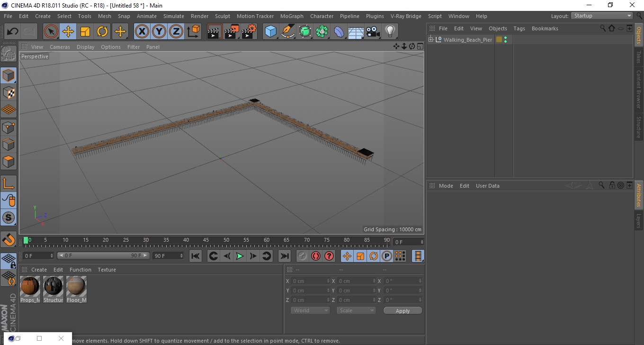The height and width of the screenshot is (345, 644).
Task: Toggle Walking_Beach_Pier visibility dots
Action: pyautogui.click(x=506, y=40)
